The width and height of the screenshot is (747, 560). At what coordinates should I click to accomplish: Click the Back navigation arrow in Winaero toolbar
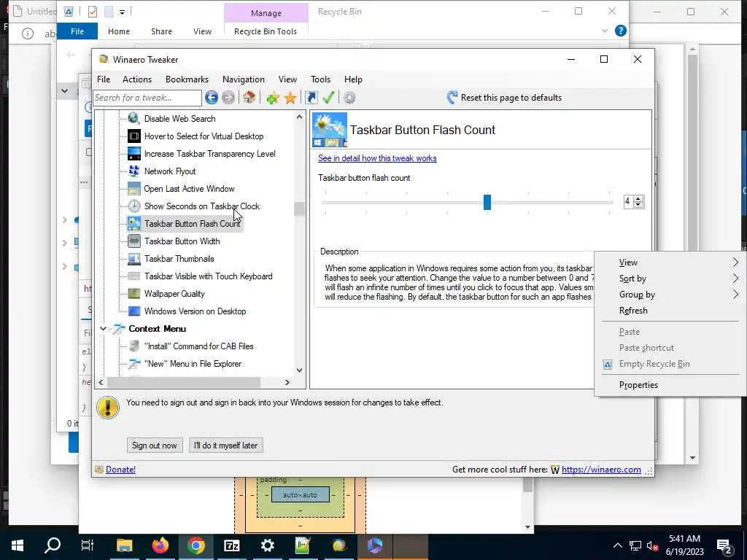click(212, 98)
